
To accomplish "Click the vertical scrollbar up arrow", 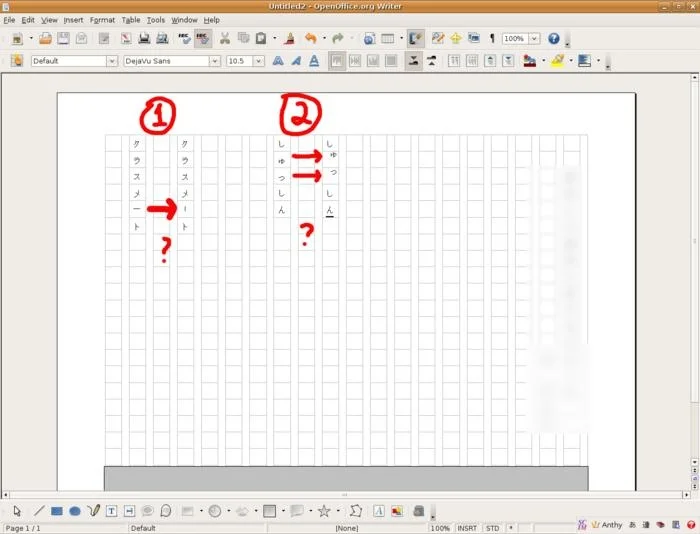I will tap(695, 77).
